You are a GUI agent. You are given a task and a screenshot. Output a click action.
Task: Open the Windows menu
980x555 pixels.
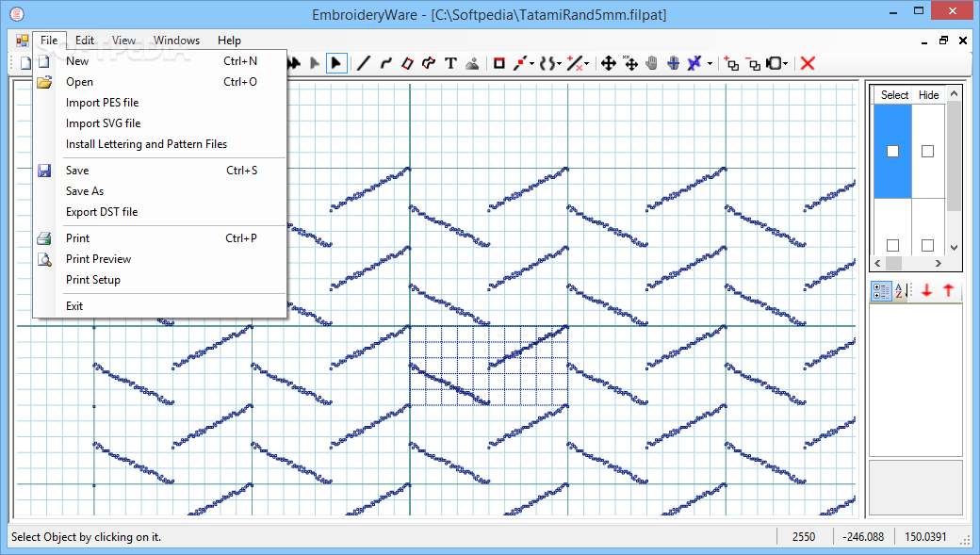(x=177, y=40)
